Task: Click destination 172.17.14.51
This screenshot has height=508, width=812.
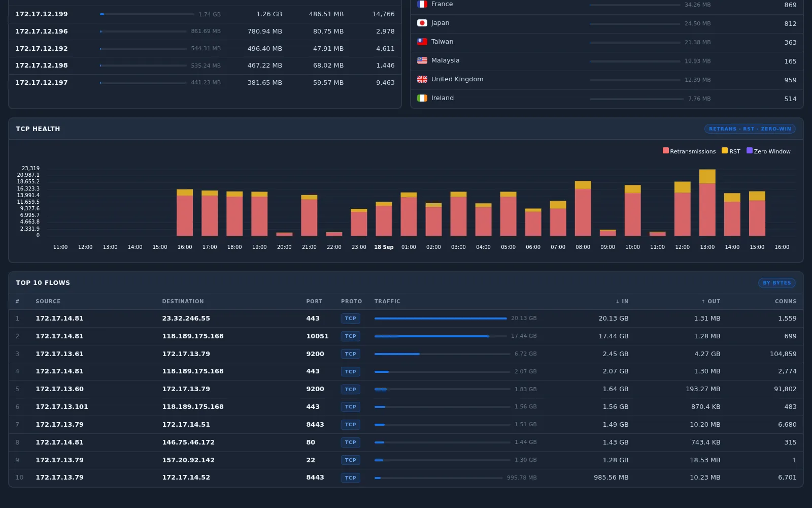Action: tap(186, 425)
